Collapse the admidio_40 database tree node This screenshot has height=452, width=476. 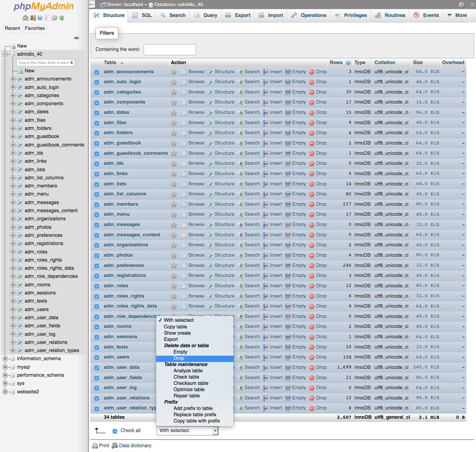(x=5, y=54)
